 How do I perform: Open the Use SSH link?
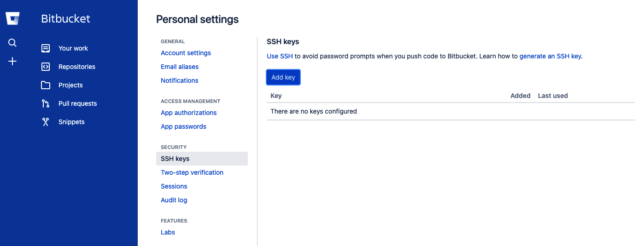[x=280, y=56]
